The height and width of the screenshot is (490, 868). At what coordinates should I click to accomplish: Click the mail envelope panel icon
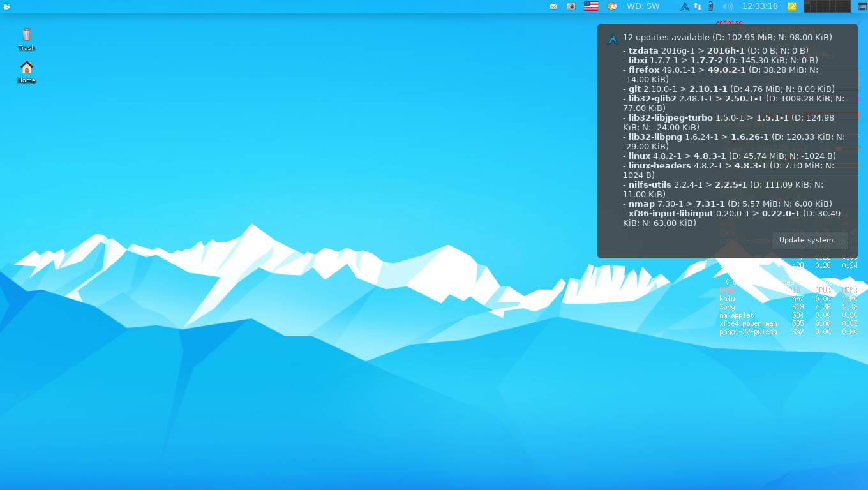point(553,6)
